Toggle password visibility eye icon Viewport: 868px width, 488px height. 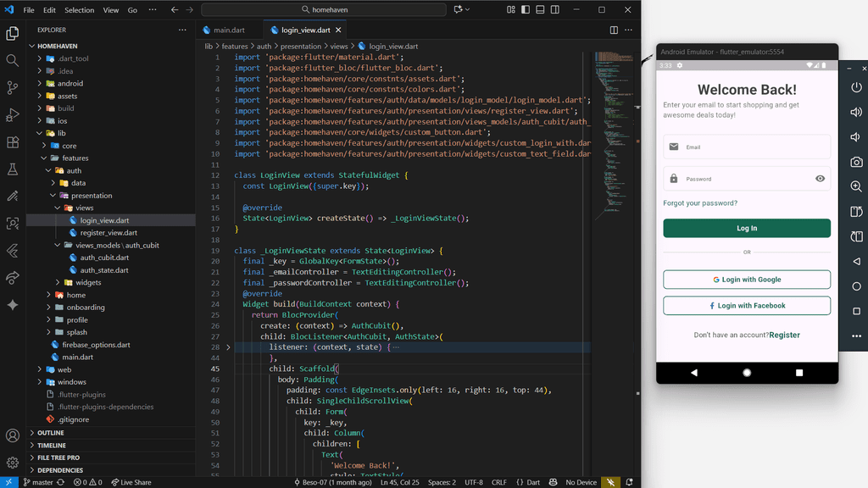click(x=820, y=179)
